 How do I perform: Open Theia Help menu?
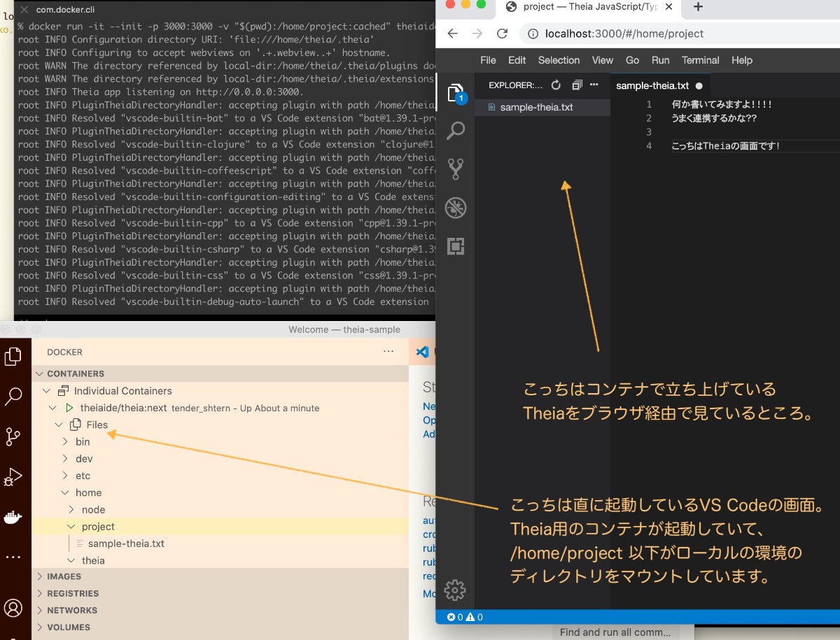point(742,60)
